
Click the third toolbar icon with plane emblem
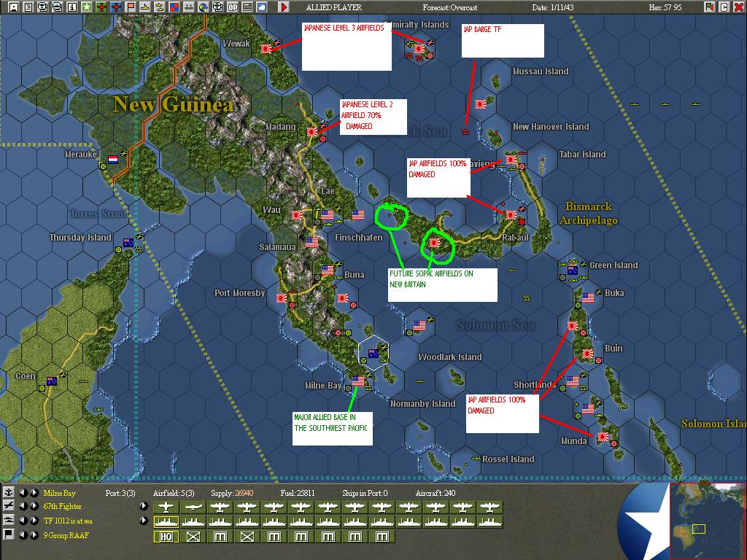[x=42, y=7]
